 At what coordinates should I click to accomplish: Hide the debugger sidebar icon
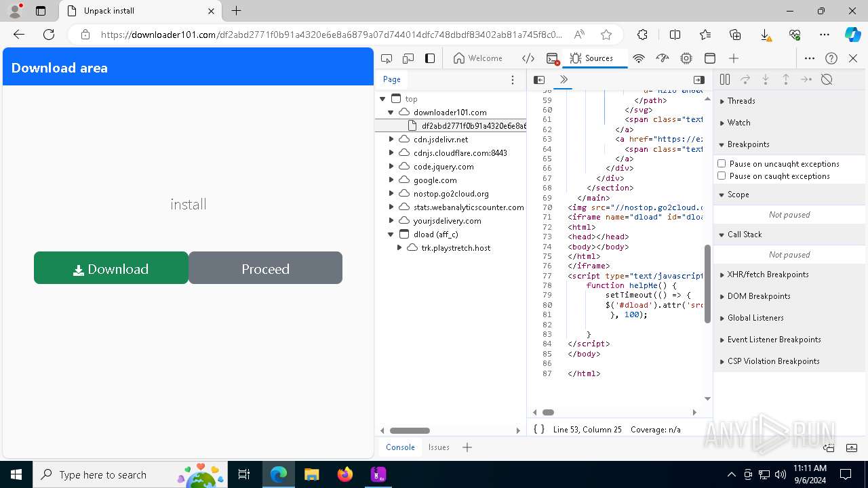(699, 79)
